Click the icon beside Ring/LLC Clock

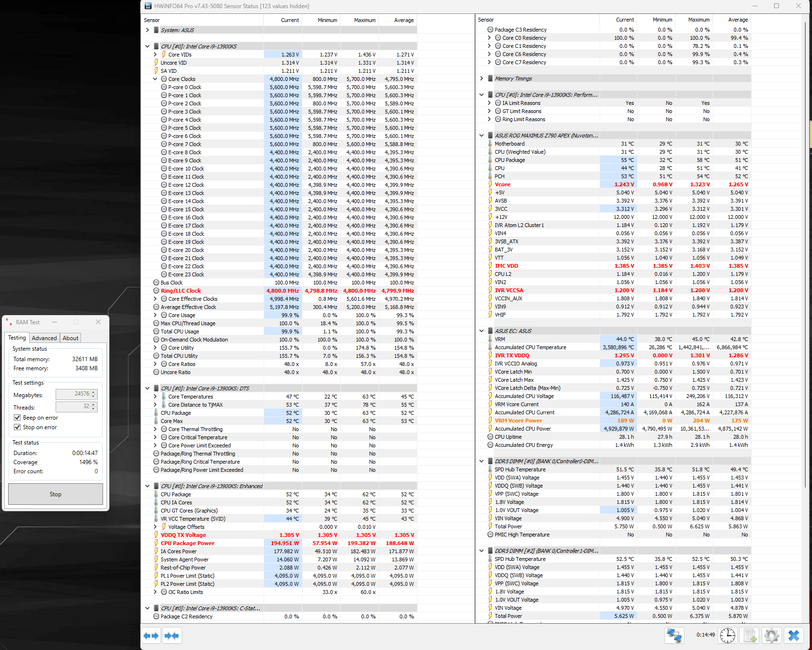click(x=156, y=291)
